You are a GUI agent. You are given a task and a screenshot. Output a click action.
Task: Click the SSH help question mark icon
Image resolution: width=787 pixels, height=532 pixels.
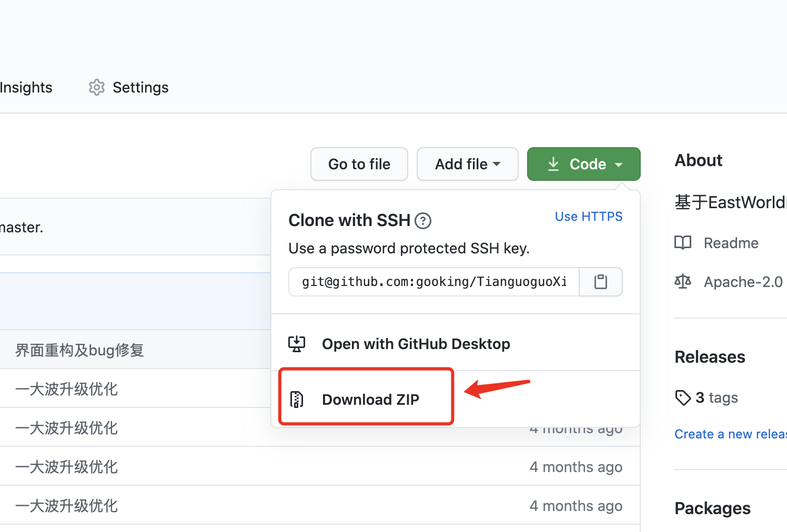pyautogui.click(x=423, y=221)
